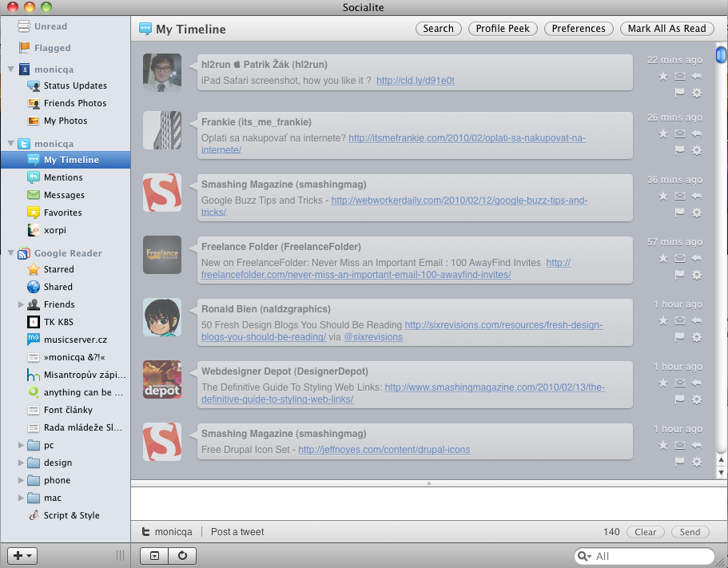728x568 pixels.
Task: Star the Freelance Folder tweet
Action: [x=663, y=259]
